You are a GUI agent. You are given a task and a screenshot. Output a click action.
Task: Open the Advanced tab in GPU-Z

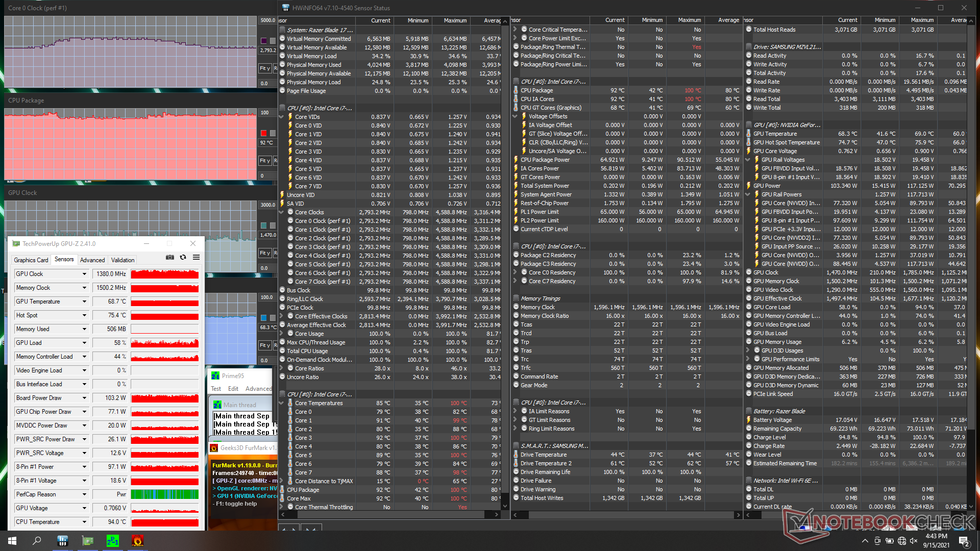pos(92,260)
